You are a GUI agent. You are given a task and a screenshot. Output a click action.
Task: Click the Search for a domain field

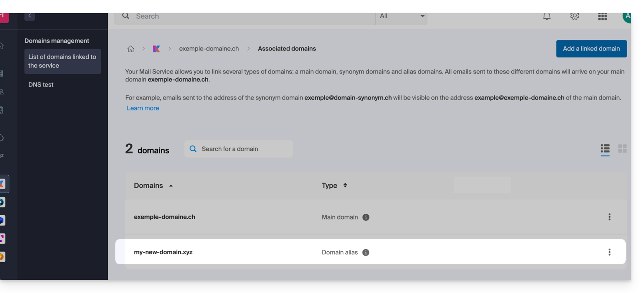[244, 149]
